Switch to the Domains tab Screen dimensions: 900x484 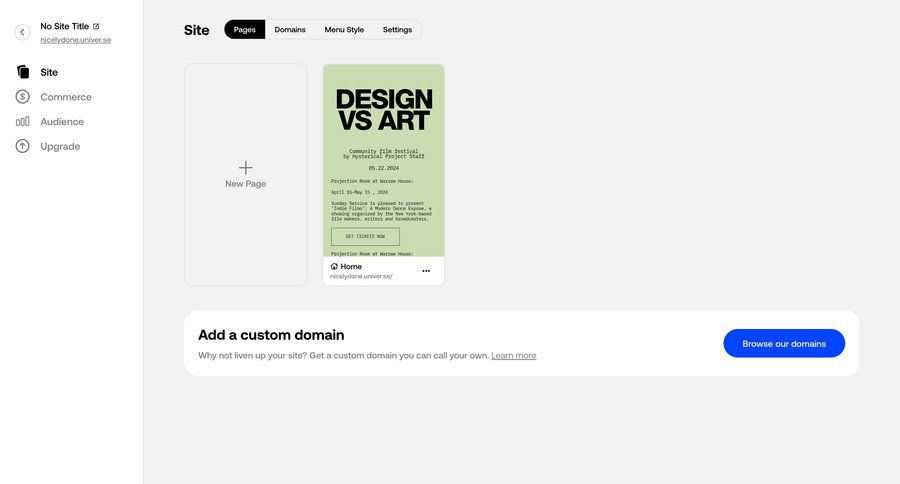click(290, 30)
